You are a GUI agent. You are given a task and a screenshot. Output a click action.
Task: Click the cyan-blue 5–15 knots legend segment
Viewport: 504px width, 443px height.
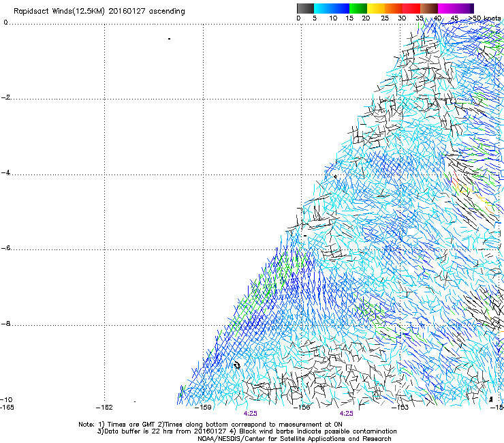(x=332, y=8)
